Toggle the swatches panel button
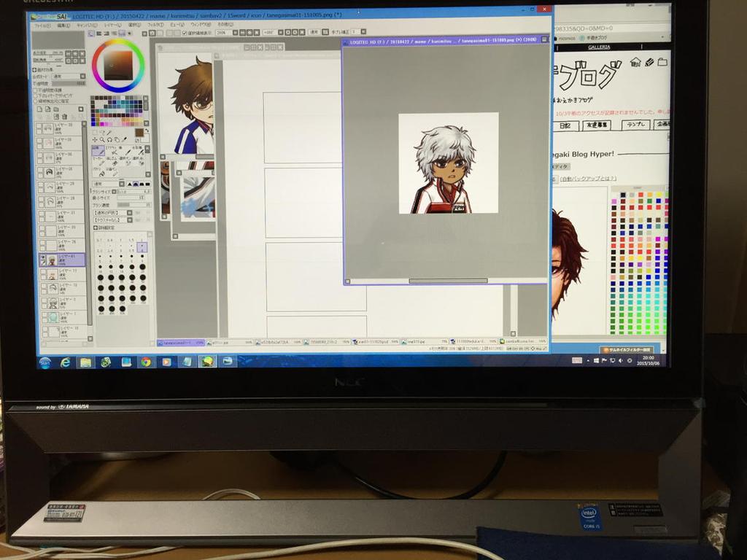 122,34
